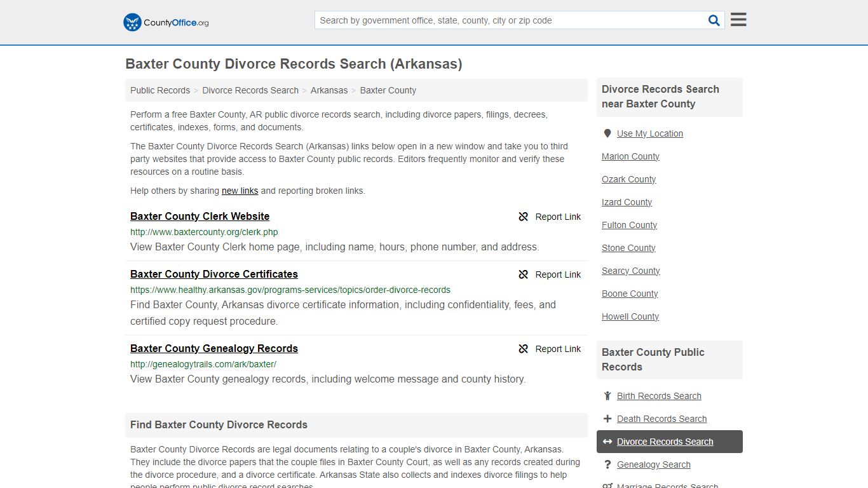868x488 pixels.
Task: Open Izard County link
Action: click(x=627, y=202)
